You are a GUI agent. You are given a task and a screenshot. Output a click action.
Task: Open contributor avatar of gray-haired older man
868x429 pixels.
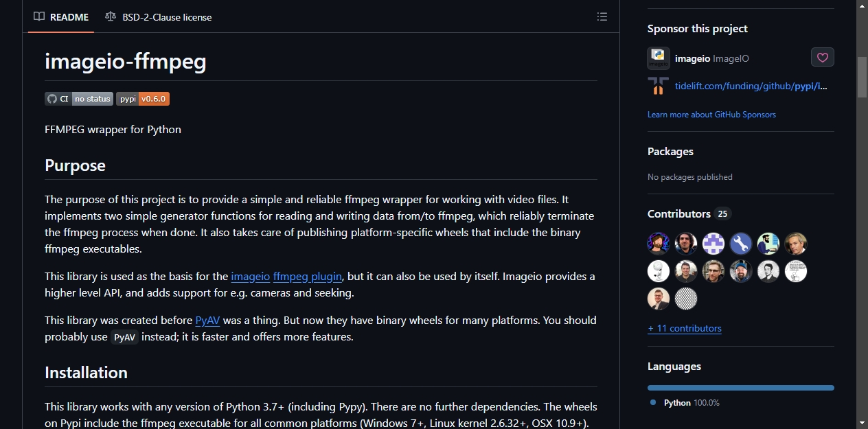796,244
